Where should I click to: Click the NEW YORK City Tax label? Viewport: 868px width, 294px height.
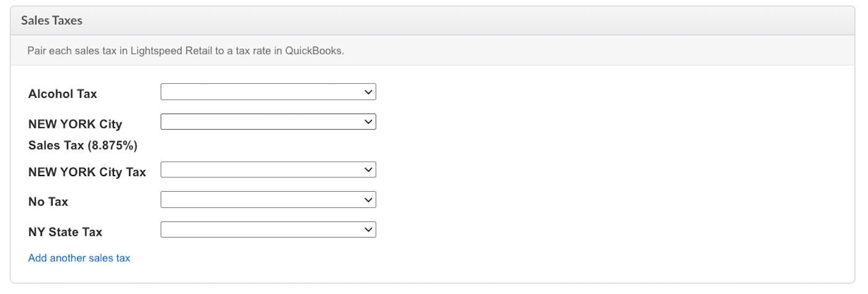coord(87,172)
